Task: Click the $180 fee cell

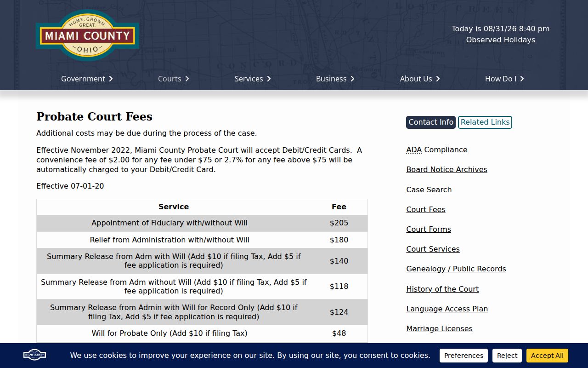Action: point(339,240)
